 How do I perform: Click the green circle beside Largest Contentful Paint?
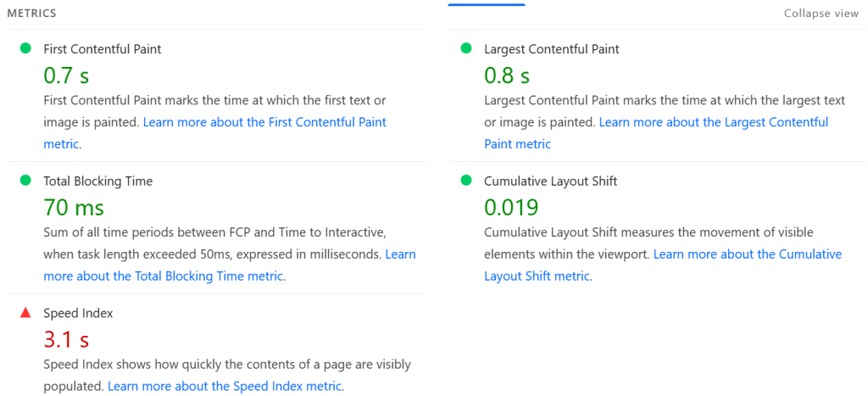coord(465,49)
